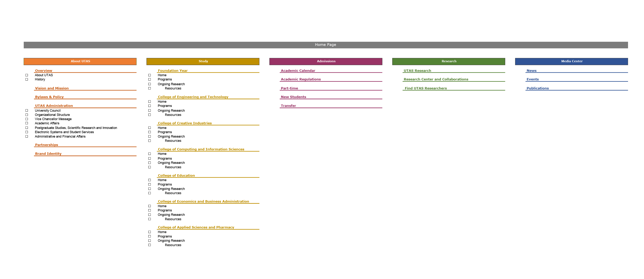Open the Study section header
644x279 pixels.
[x=203, y=61]
